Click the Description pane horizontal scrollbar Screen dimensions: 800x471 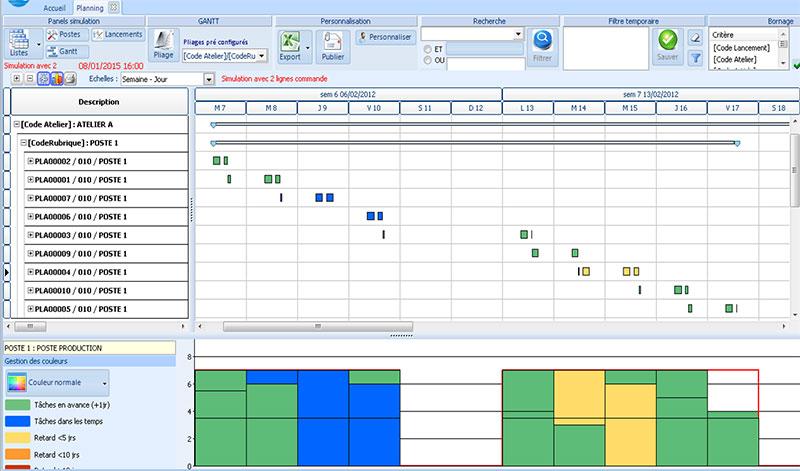pyautogui.click(x=30, y=326)
